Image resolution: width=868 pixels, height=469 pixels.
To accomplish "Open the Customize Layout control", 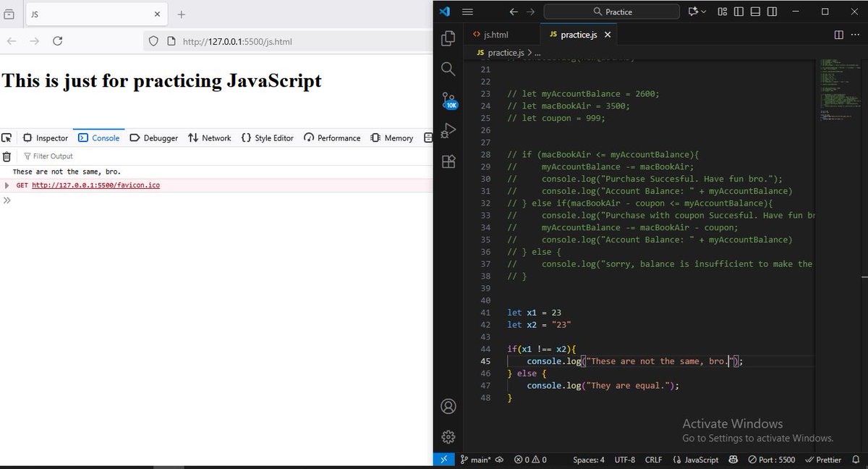I will click(723, 12).
